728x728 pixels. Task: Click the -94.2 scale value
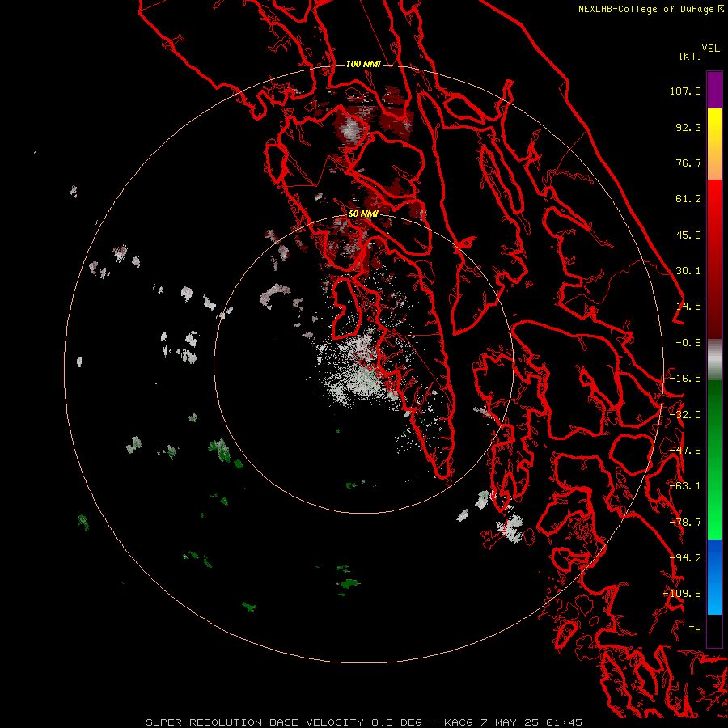click(685, 558)
